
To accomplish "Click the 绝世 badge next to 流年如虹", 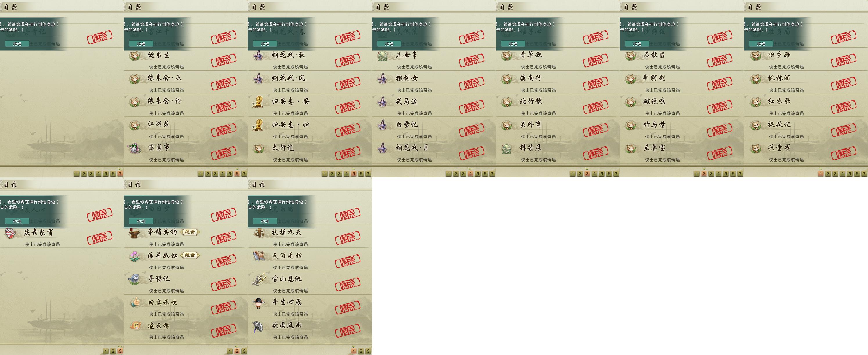I will pyautogui.click(x=190, y=256).
